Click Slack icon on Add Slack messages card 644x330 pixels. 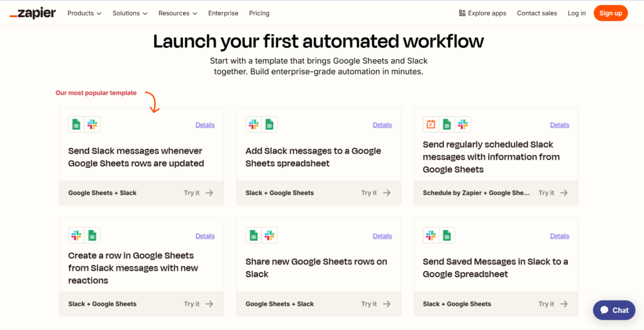click(x=254, y=124)
